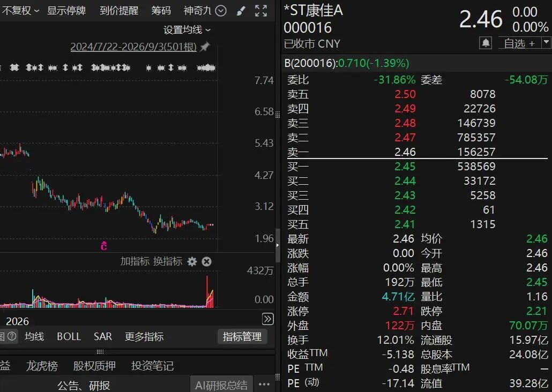
Task: Click the stock code 000016
Action: [x=308, y=28]
